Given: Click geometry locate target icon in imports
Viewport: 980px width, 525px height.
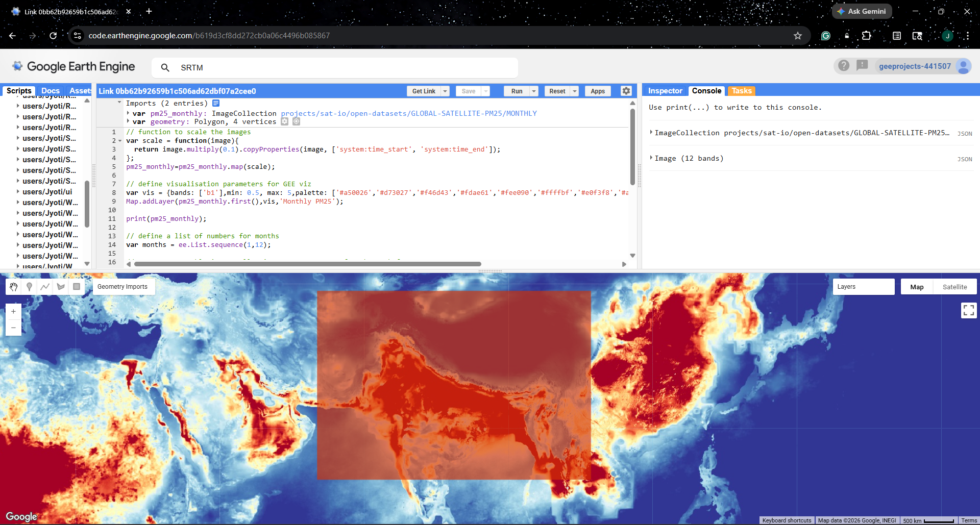Looking at the screenshot, I should pos(296,121).
